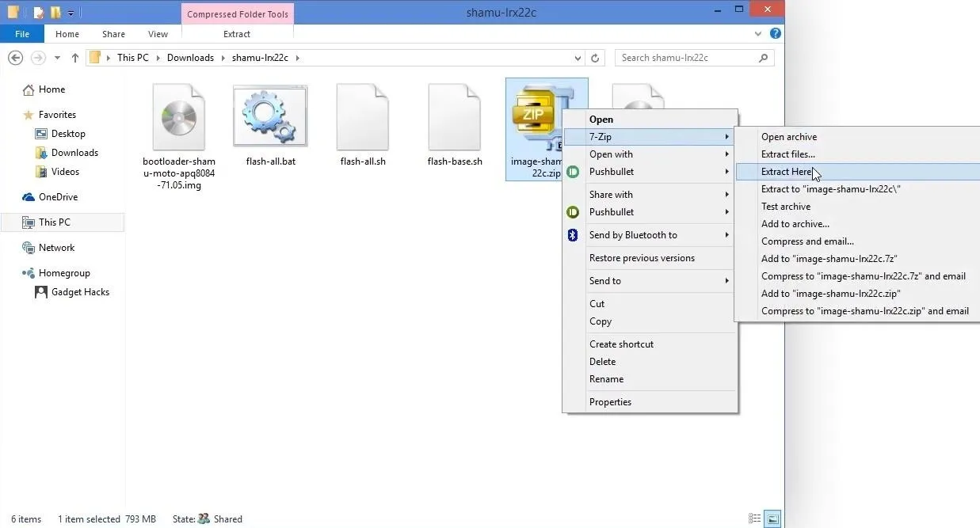Choose Add to "image-shamu-lrx22c.zip"

[858, 294]
